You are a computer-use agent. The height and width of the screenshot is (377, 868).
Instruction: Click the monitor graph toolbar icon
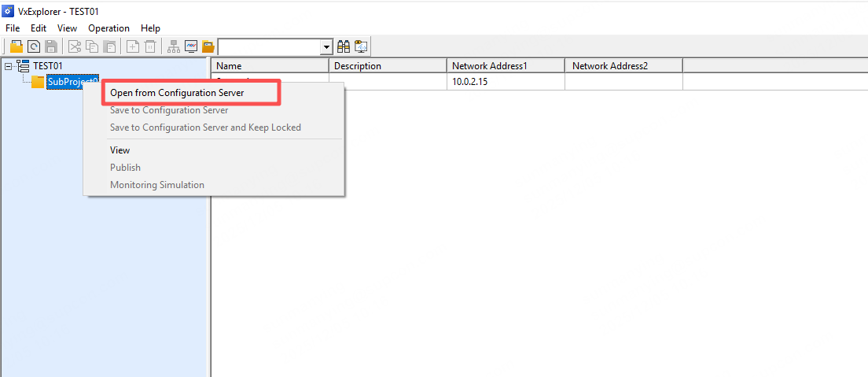[191, 46]
